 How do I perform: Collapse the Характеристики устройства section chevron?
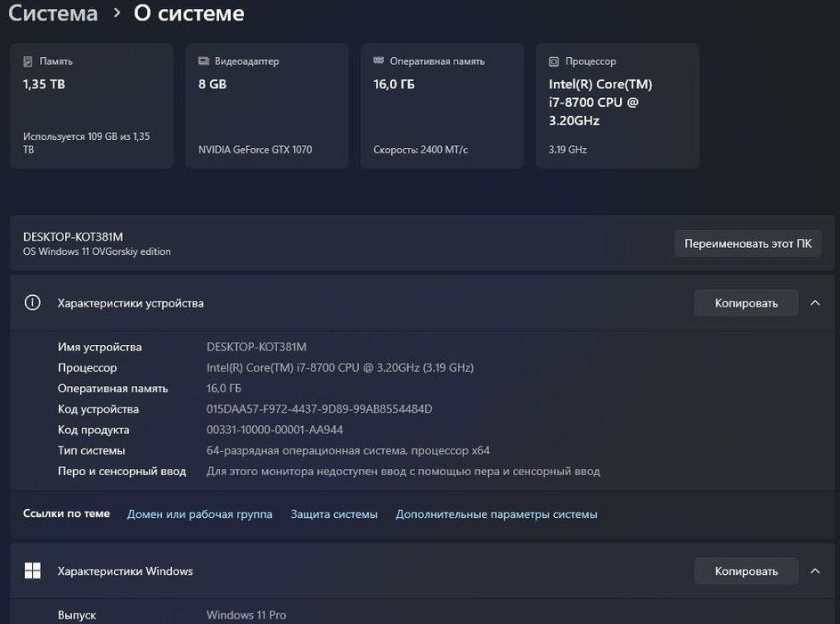pos(815,303)
